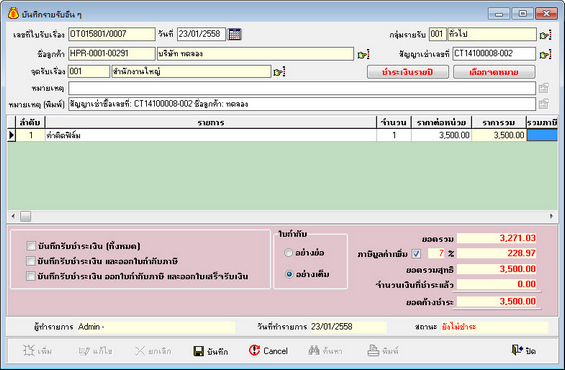Screen dimensions: 565x370
Task: Click the horizontal scrollbar thumb
Action: (x=26, y=216)
